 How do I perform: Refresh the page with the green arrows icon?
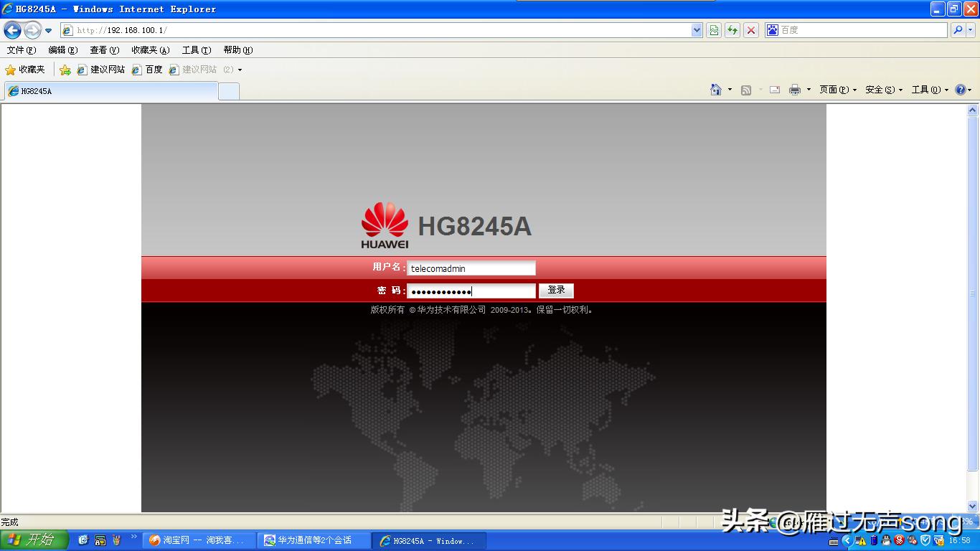pyautogui.click(x=732, y=30)
